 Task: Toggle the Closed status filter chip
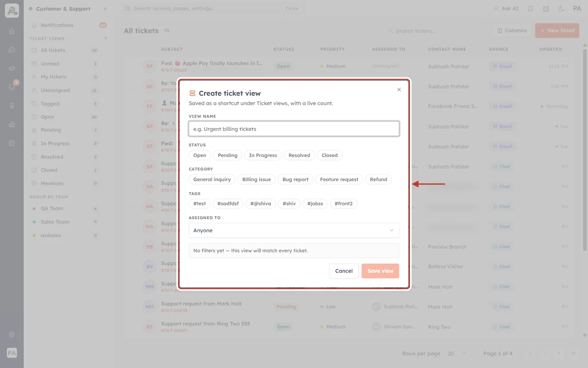(x=330, y=155)
